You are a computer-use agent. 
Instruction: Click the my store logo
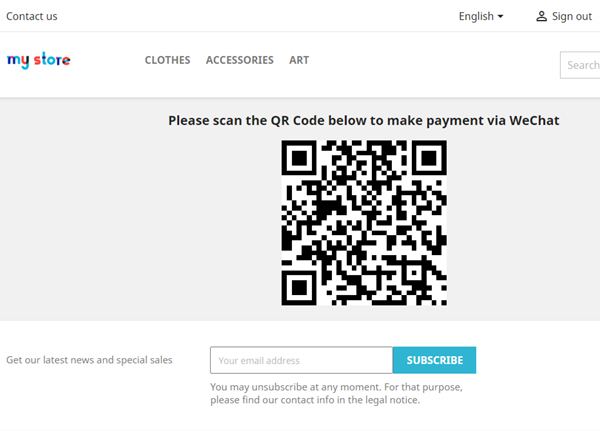(x=38, y=60)
